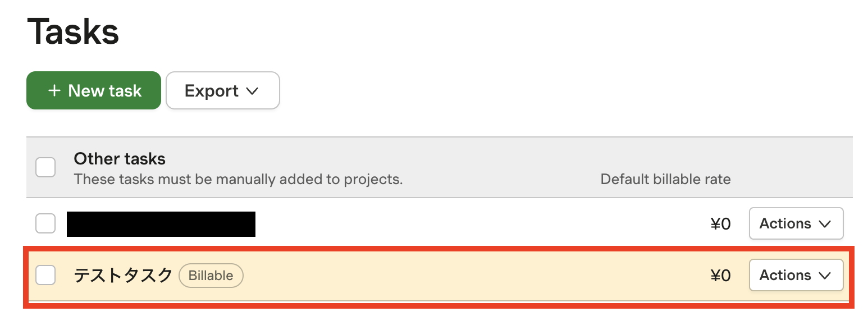The height and width of the screenshot is (330, 868).
Task: Open the テストタスク task name
Action: pyautogui.click(x=124, y=276)
